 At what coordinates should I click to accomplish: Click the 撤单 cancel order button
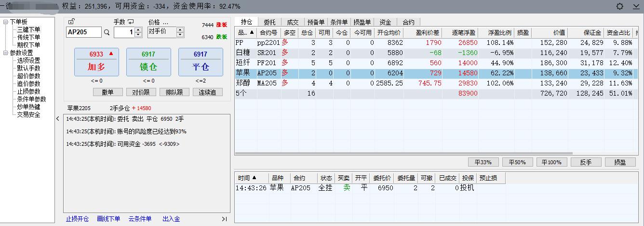tap(107, 92)
